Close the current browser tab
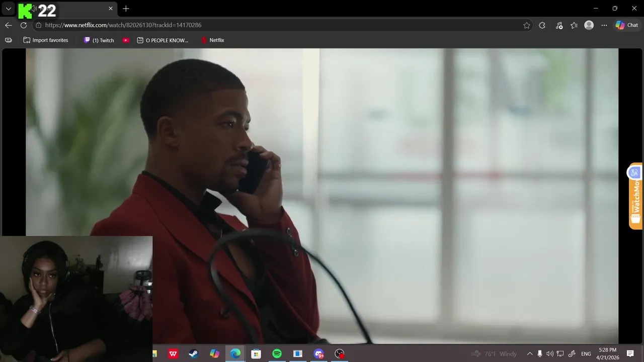This screenshot has height=362, width=644. [111, 9]
